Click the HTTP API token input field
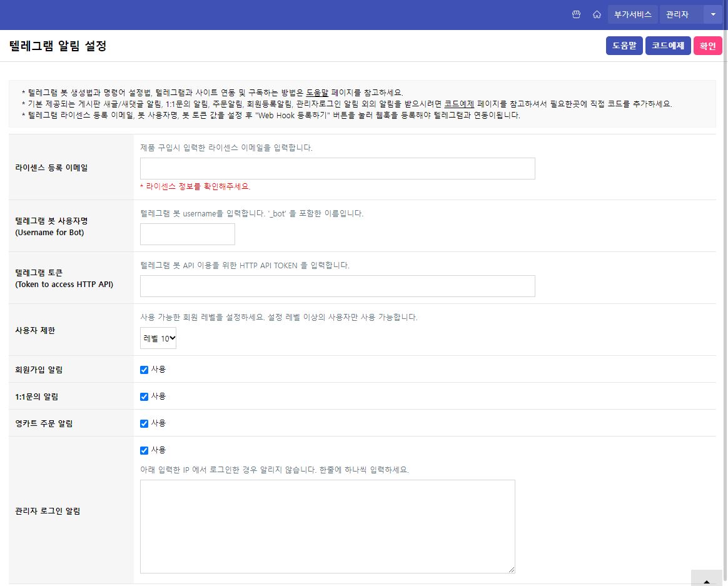Image resolution: width=728 pixels, height=586 pixels. tap(338, 286)
